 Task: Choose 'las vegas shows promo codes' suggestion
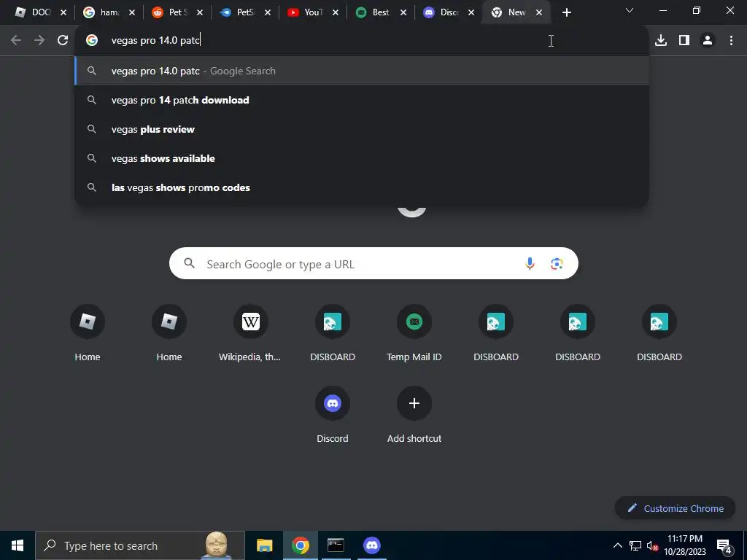point(362,187)
